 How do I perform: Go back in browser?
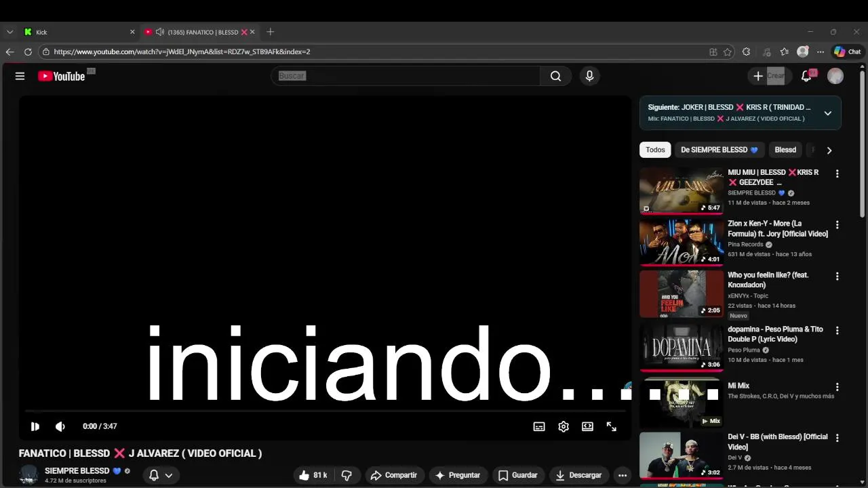(9, 52)
